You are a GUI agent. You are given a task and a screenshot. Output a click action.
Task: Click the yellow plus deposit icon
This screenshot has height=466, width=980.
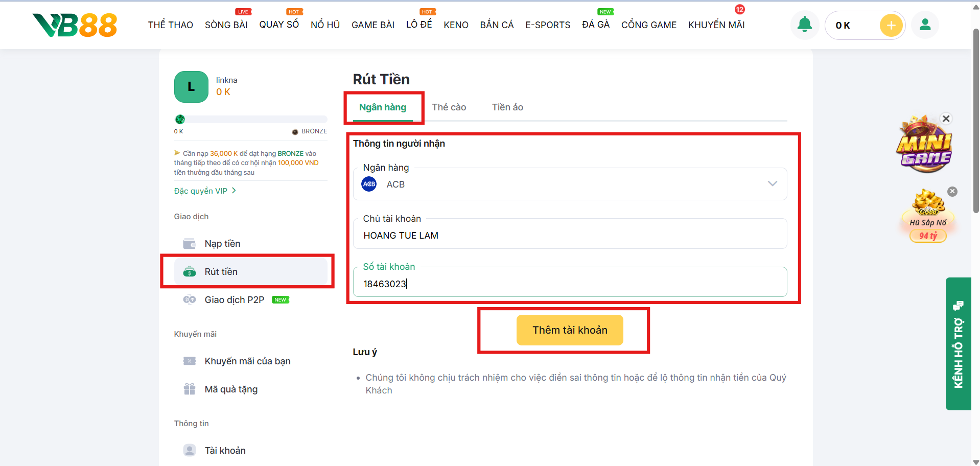(x=891, y=25)
